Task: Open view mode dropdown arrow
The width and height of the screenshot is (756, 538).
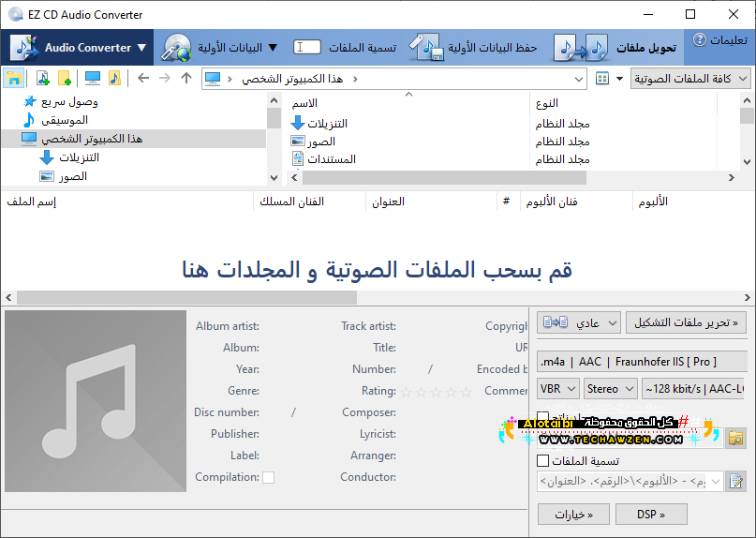Action: pos(619,78)
